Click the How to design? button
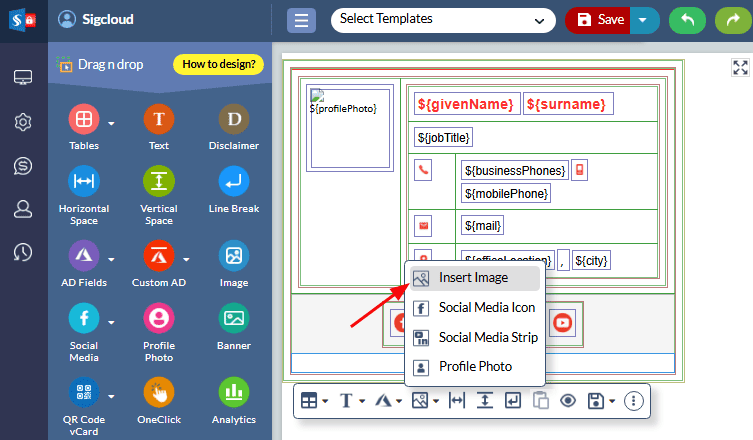 click(218, 65)
